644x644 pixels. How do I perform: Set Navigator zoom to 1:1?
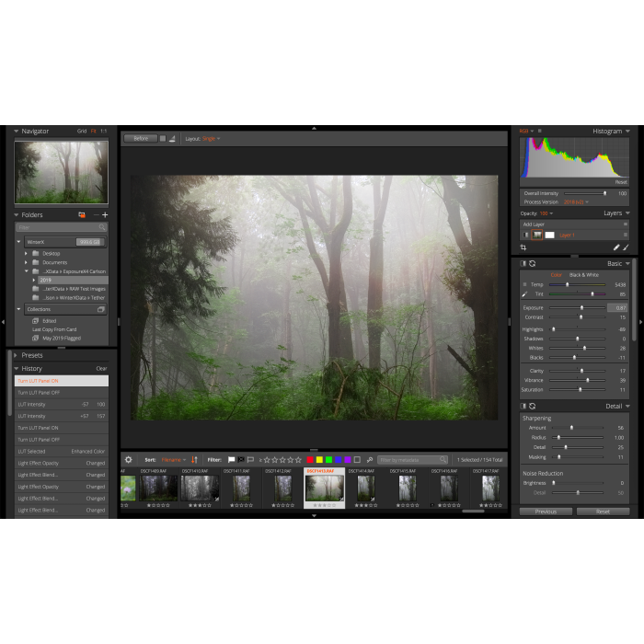coord(103,131)
